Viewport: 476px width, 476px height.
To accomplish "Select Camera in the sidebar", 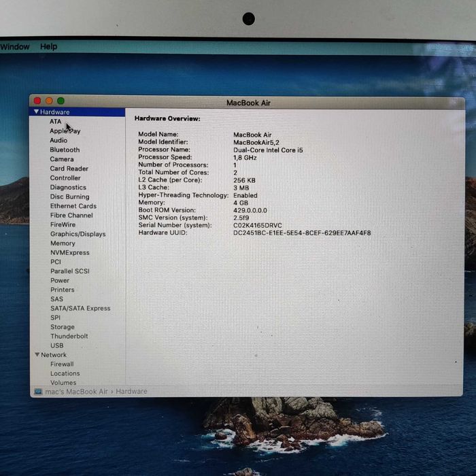I will tap(62, 159).
